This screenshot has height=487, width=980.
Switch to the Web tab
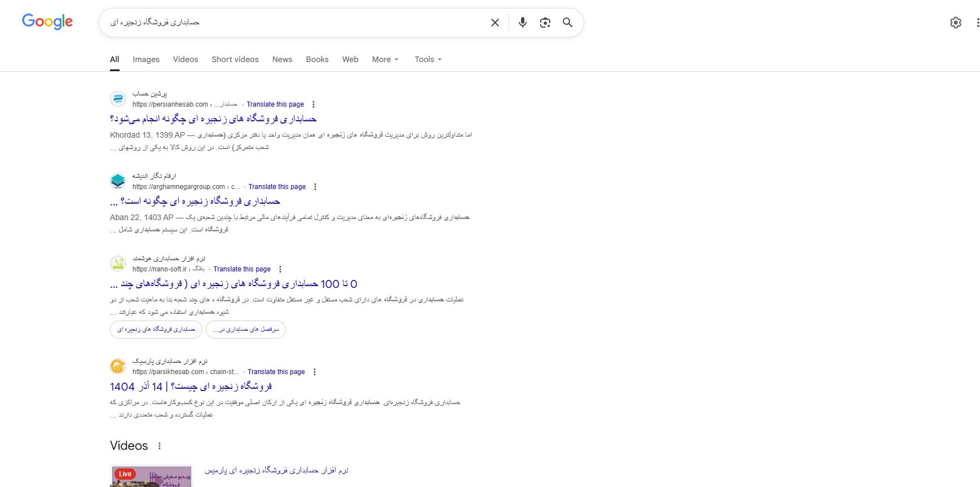pyautogui.click(x=350, y=59)
